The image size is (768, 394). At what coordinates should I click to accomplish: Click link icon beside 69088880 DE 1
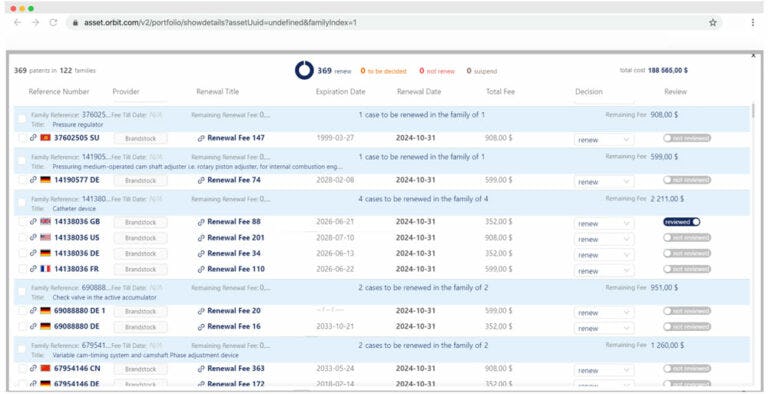[x=33, y=310]
